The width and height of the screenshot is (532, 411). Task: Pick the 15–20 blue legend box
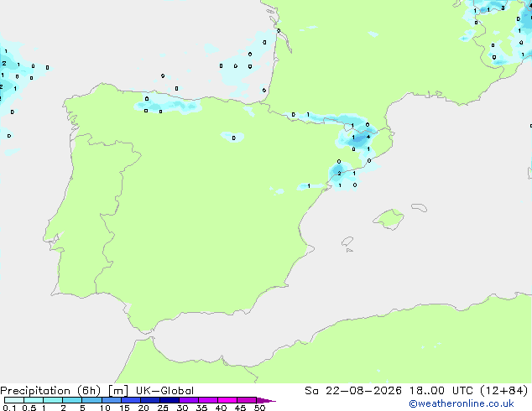[131, 400]
